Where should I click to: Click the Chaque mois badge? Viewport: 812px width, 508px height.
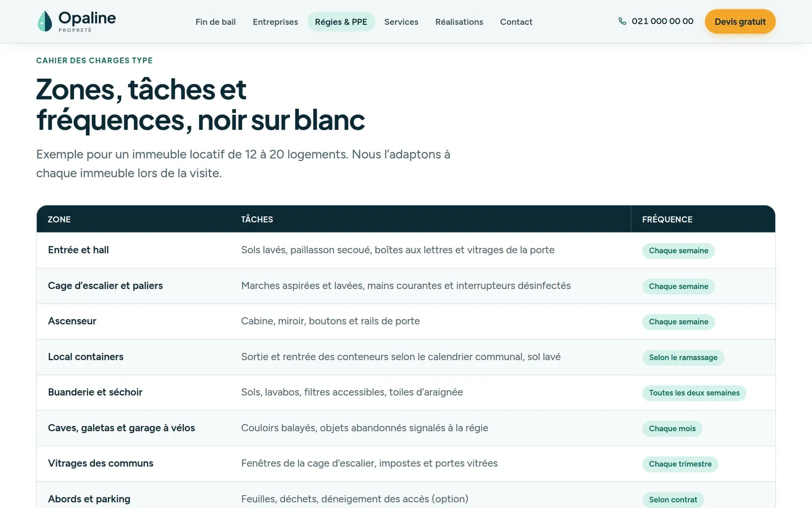pos(672,428)
